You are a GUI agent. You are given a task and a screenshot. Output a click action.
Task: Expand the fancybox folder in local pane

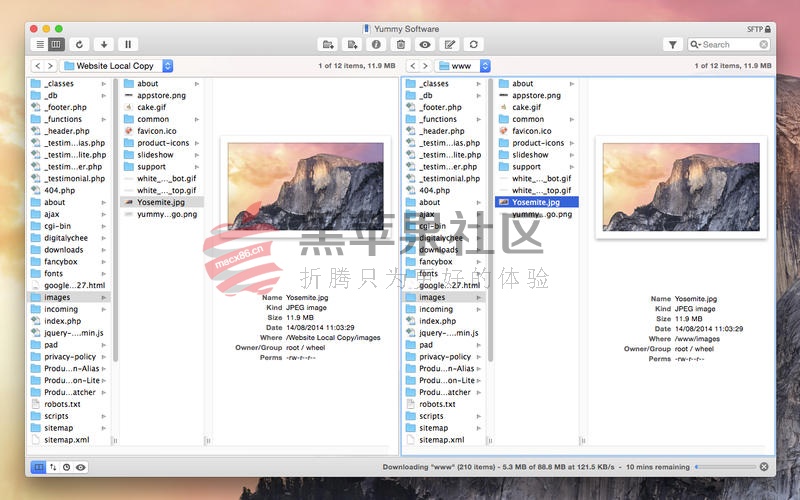(x=104, y=262)
